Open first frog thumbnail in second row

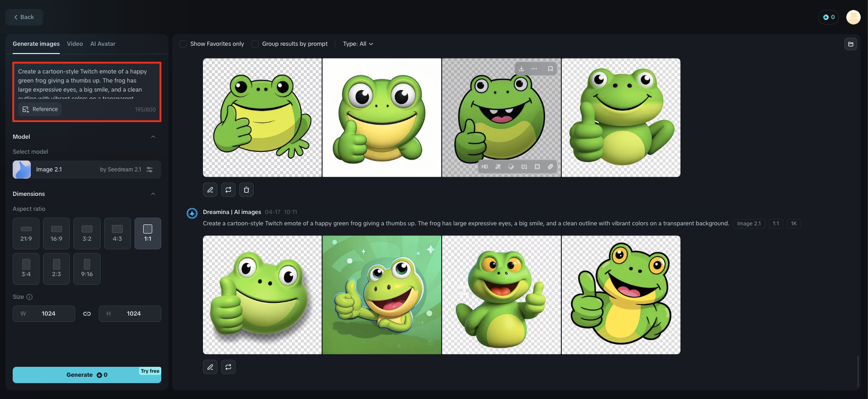(x=262, y=295)
